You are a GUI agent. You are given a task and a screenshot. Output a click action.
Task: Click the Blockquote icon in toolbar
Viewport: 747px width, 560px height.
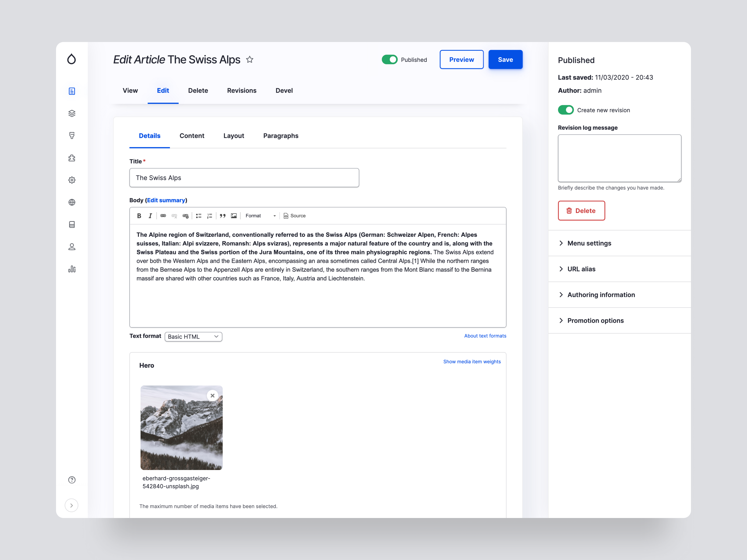pos(222,216)
